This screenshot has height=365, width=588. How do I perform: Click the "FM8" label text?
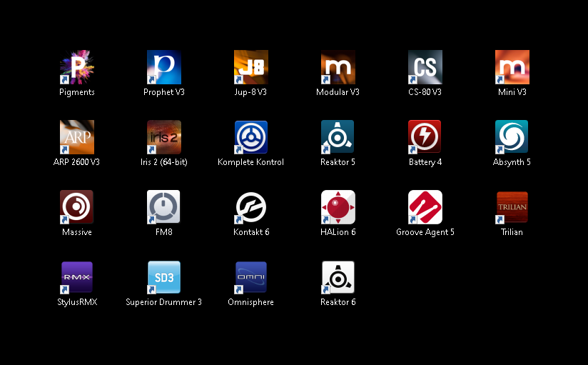[x=164, y=232]
